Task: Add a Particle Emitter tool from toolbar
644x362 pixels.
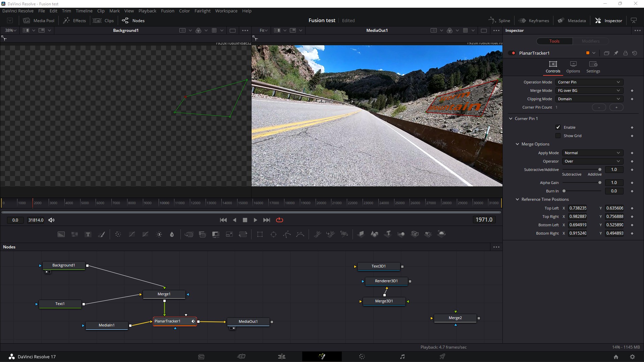Action: click(x=317, y=234)
